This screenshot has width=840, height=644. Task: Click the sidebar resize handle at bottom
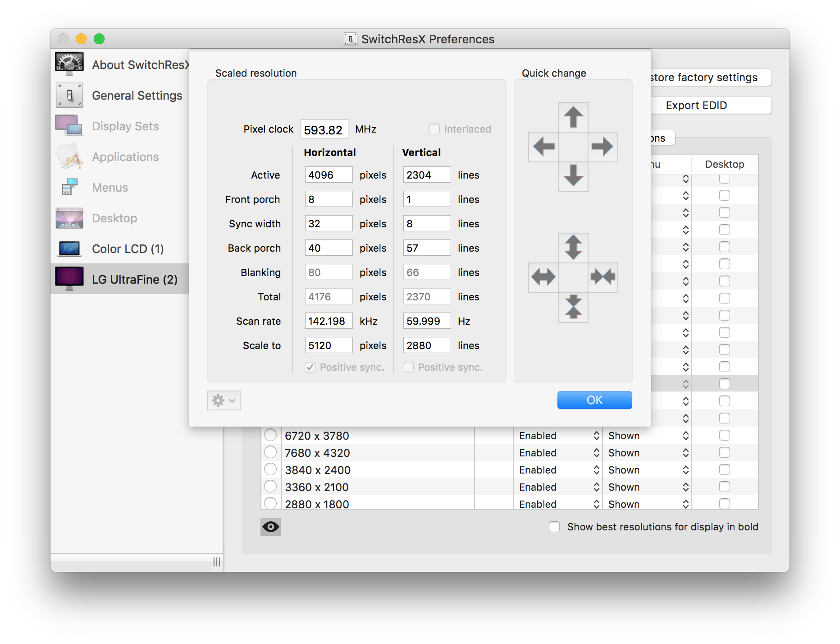217,562
